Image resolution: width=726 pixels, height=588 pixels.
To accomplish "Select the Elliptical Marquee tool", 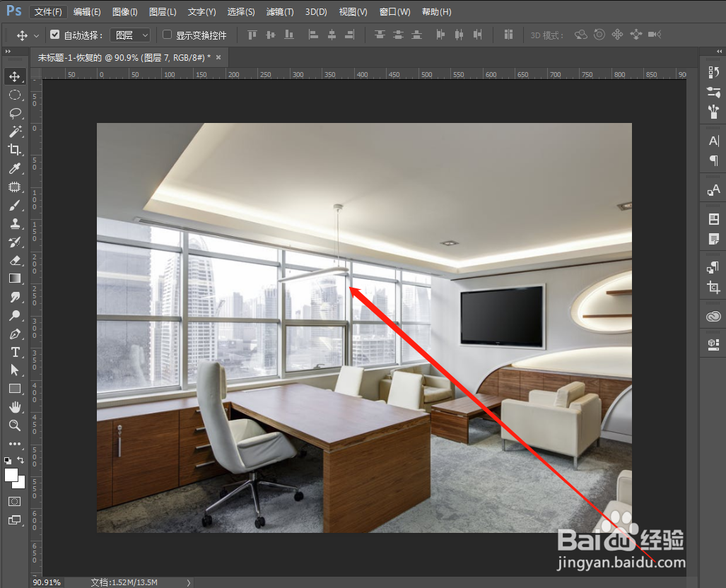I will pyautogui.click(x=15, y=95).
